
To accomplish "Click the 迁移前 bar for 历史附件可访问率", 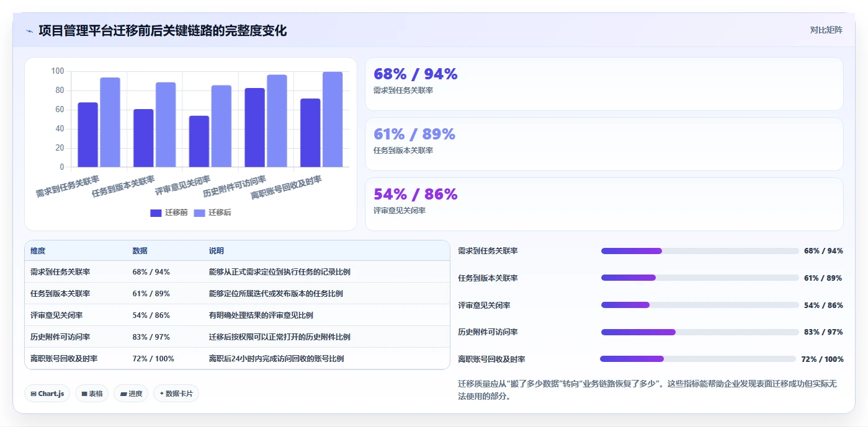I will (x=254, y=128).
